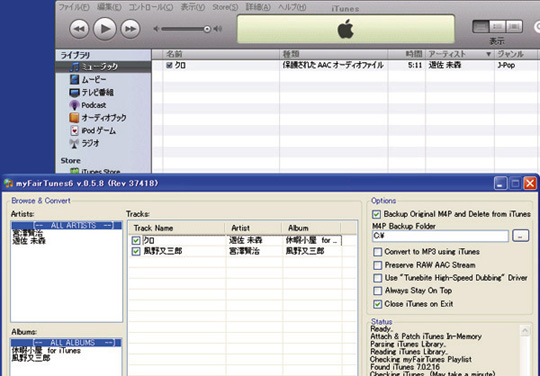Viewport: 540px width, 376px height.
Task: Switch iTunes to album grouped view
Action: pyautogui.click(x=497, y=27)
